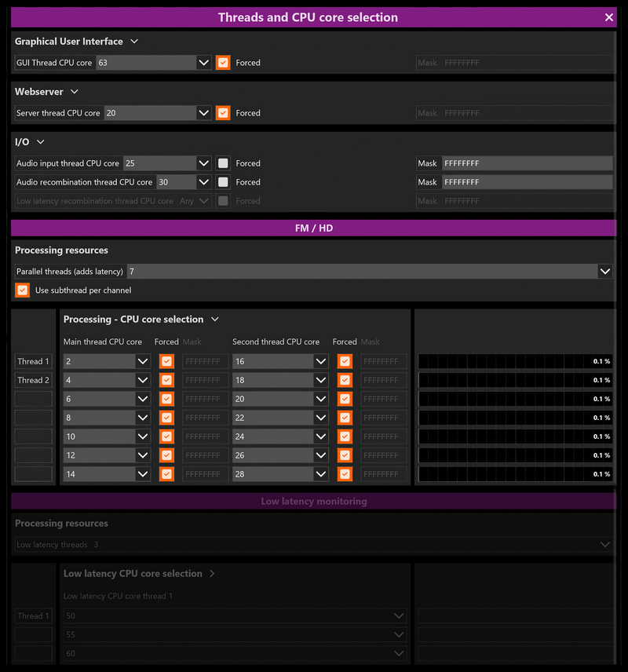Toggle Forced checkbox for second core 16

pos(345,361)
